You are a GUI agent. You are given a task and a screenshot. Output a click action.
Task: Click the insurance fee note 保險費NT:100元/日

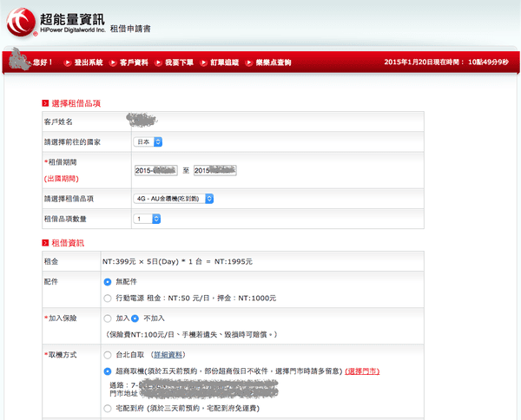coord(191,335)
